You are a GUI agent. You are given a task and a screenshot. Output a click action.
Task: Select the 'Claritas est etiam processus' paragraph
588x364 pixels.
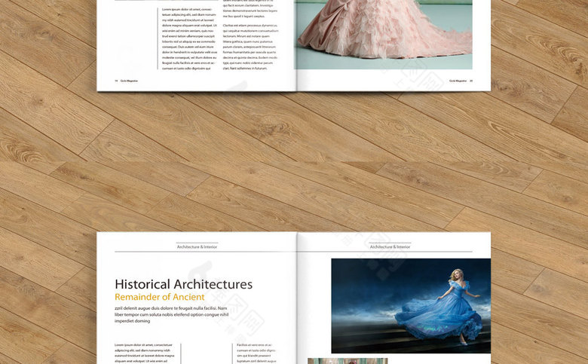(250, 47)
